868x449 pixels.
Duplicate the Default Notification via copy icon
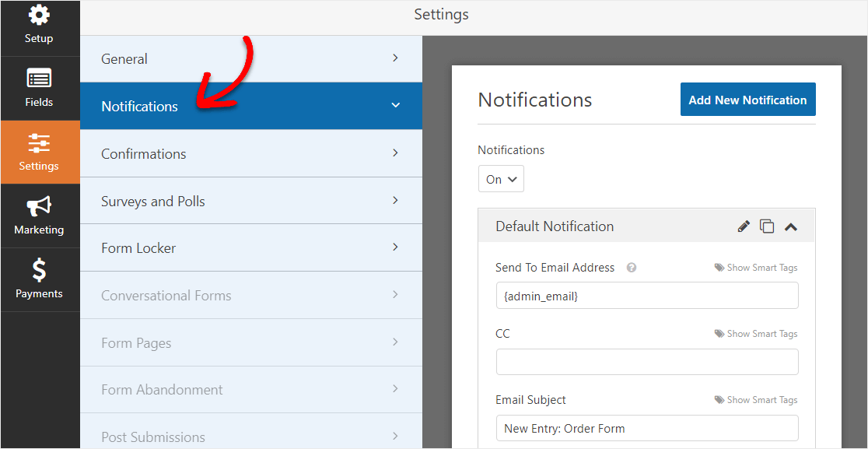pos(767,226)
